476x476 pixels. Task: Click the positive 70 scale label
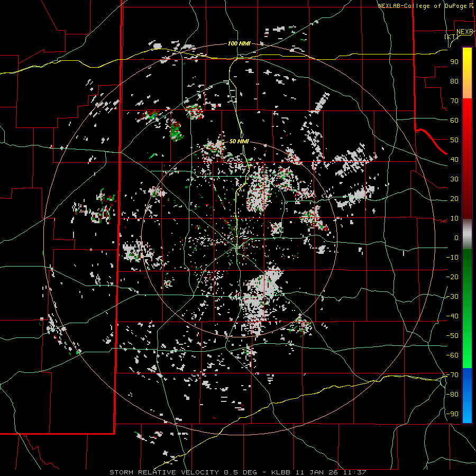(454, 101)
